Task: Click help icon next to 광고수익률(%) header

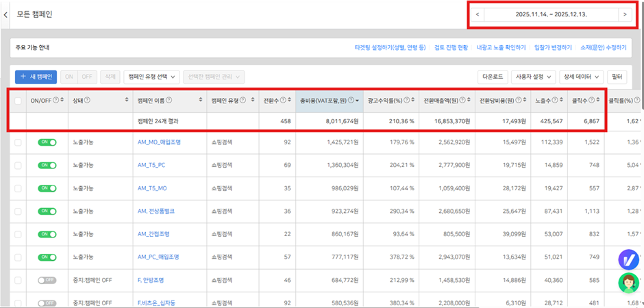Action: [408, 101]
